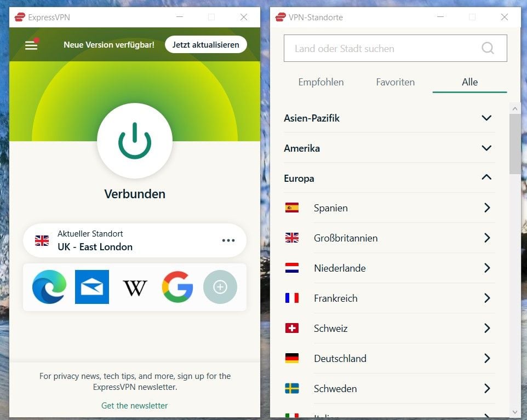Click the ExpressVPN logo in title bar
Viewport: 527px width, 420px height.
pos(20,17)
